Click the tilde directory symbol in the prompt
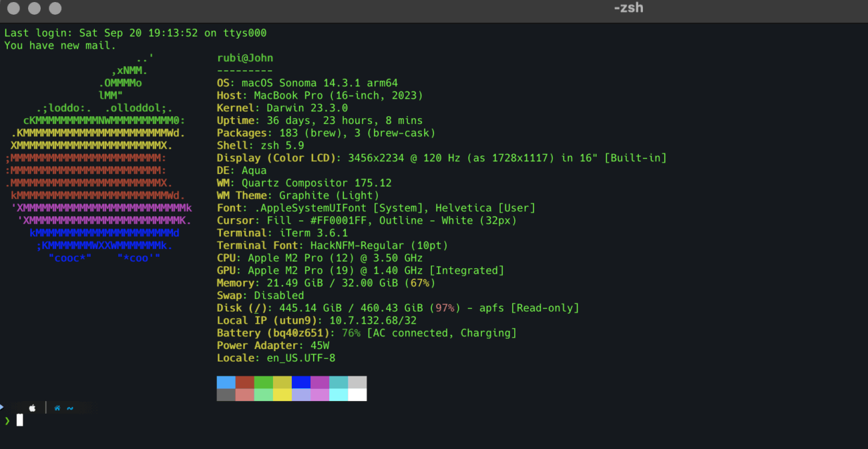 point(70,408)
